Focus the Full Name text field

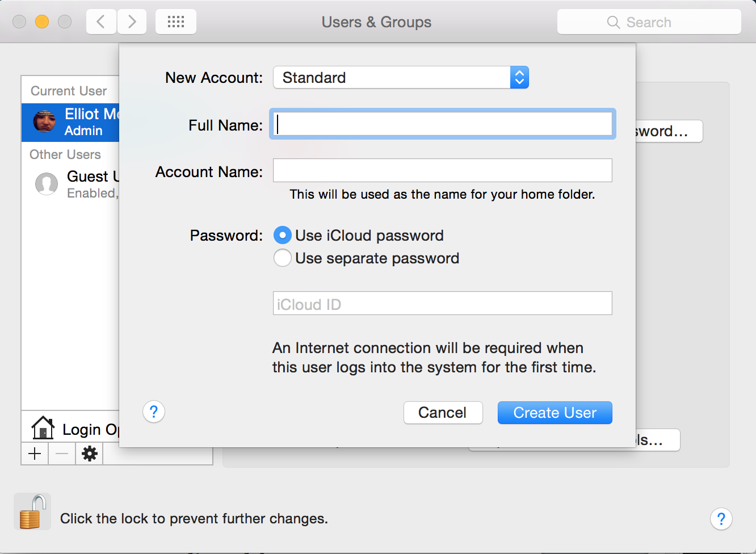[x=443, y=124]
